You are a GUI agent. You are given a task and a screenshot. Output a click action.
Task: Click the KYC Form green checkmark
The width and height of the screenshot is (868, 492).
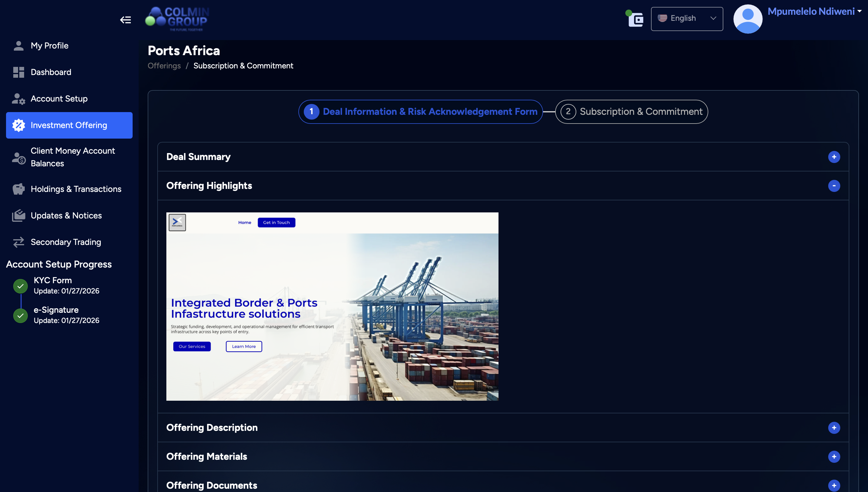20,286
